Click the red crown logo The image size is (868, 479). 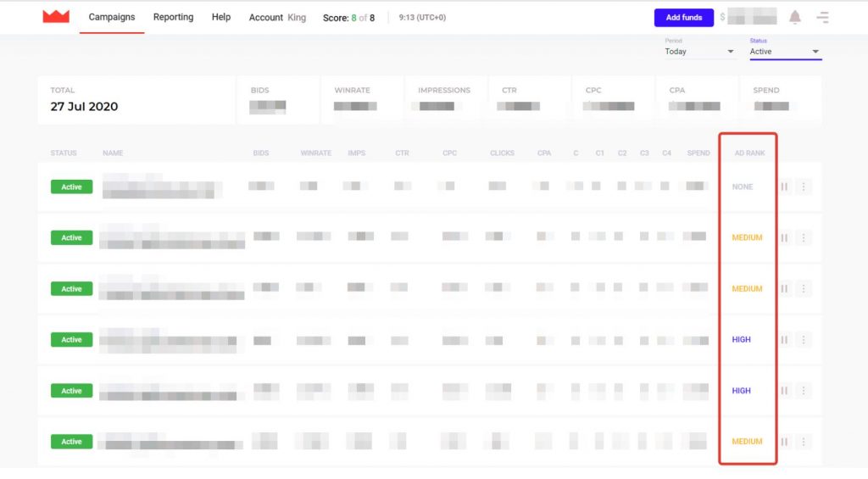[x=56, y=17]
